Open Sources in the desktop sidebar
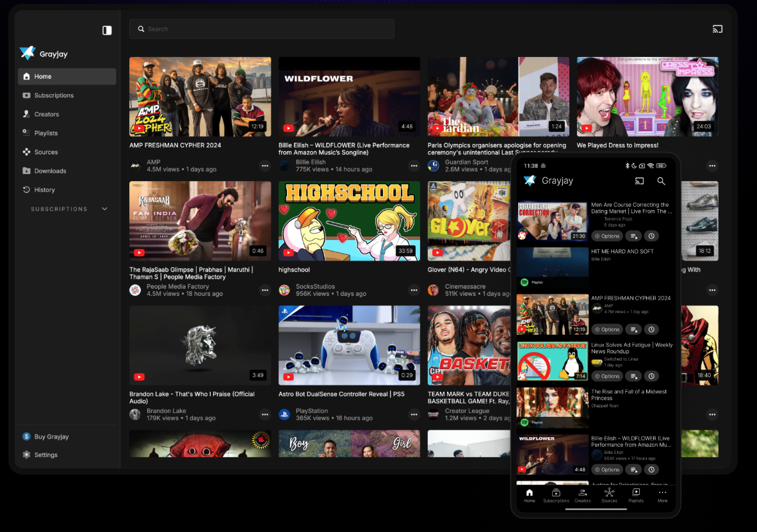Viewport: 757px width, 532px height. (x=67, y=152)
